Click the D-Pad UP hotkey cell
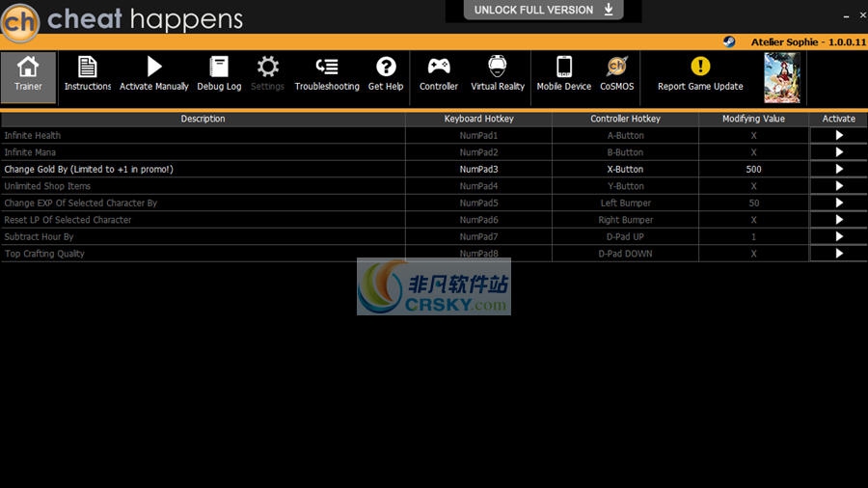Image resolution: width=868 pixels, height=488 pixels. click(626, 237)
